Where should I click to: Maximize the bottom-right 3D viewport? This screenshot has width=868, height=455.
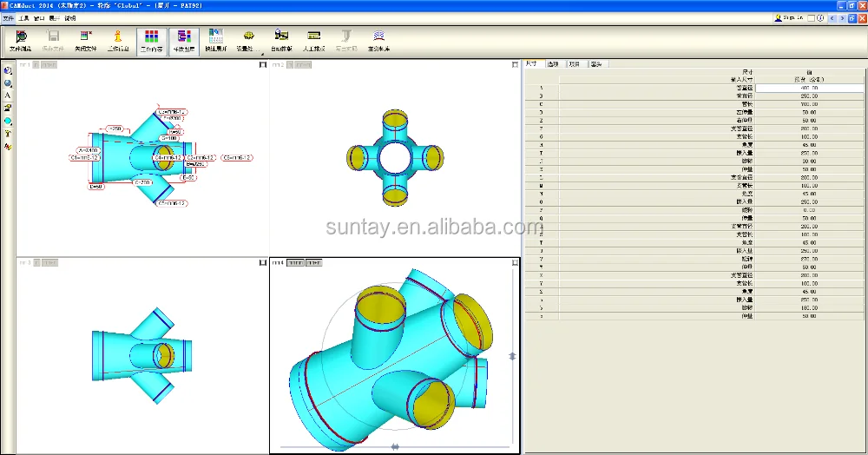click(x=516, y=263)
